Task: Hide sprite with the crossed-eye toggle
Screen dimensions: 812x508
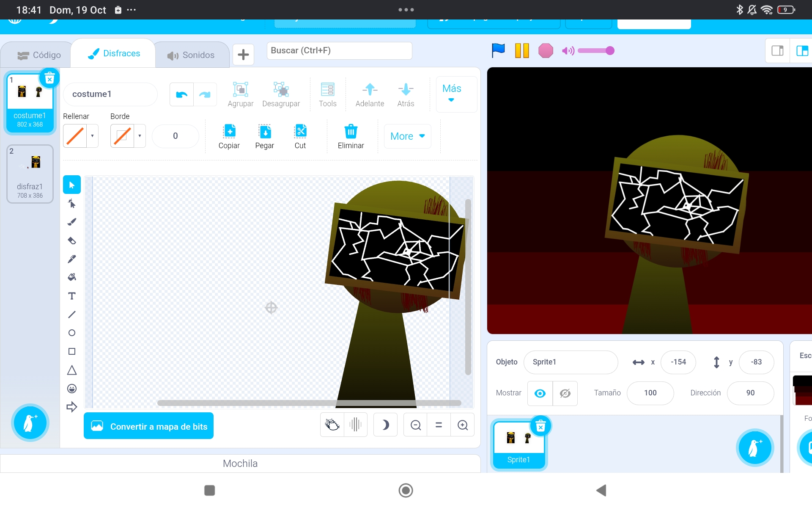Action: click(565, 393)
